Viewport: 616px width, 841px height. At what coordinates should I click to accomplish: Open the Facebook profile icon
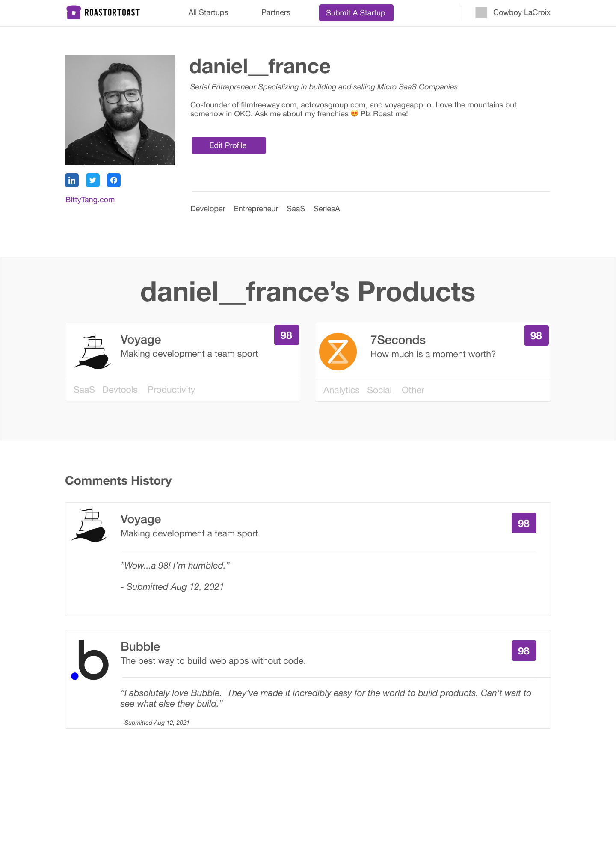tap(114, 180)
